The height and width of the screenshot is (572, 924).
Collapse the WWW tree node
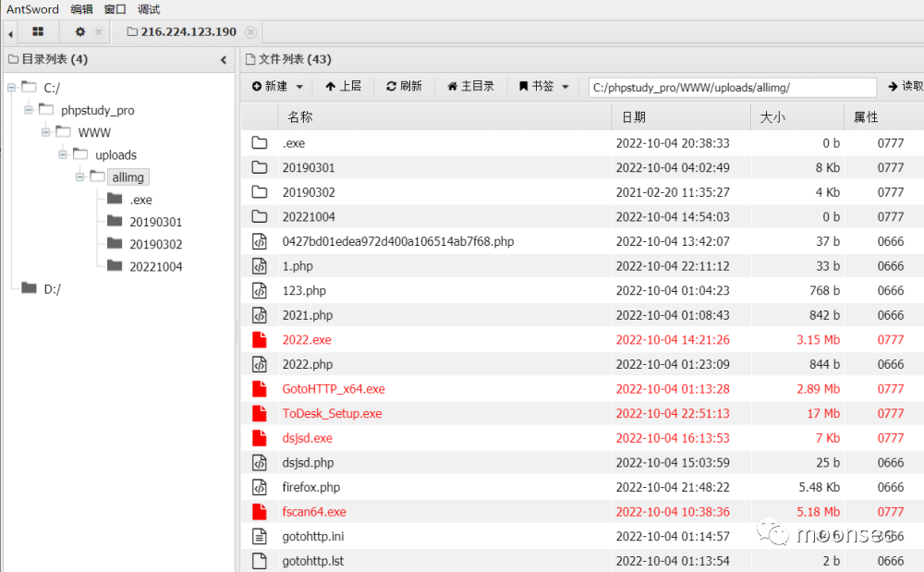point(45,132)
